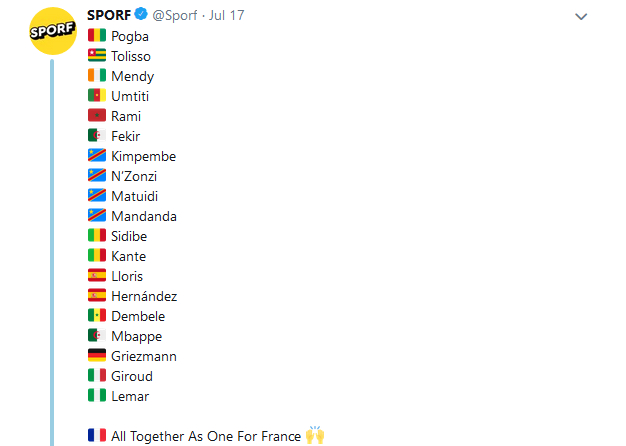
Task: Click the raised hands emoji
Action: [x=316, y=435]
